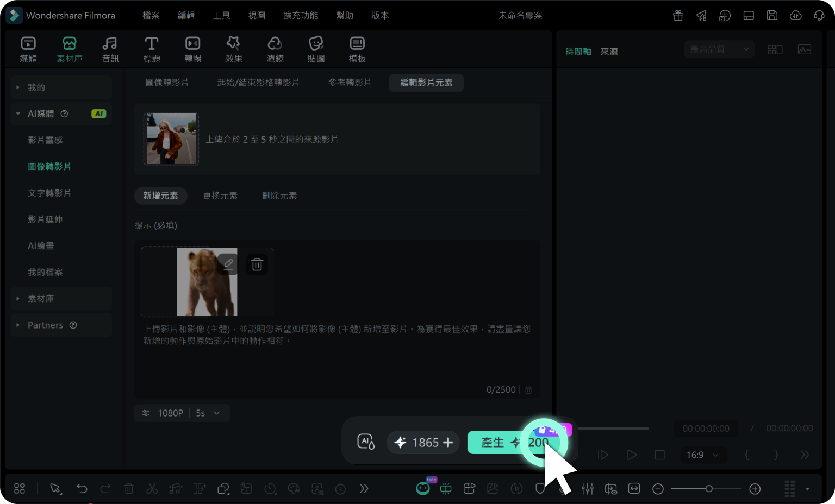Click the 1865 credits add button
The height and width of the screenshot is (504, 835).
424,442
